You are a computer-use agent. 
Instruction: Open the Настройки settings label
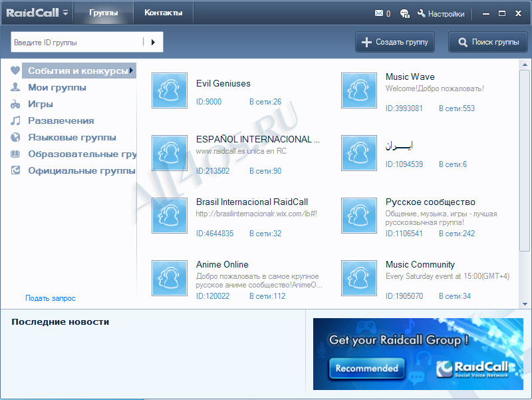[x=446, y=14]
